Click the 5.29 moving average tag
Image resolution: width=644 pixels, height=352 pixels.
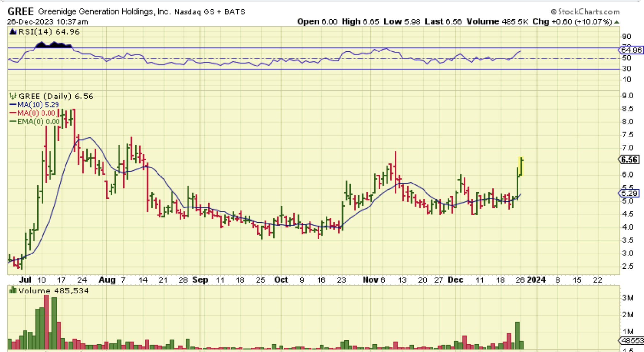pos(629,193)
